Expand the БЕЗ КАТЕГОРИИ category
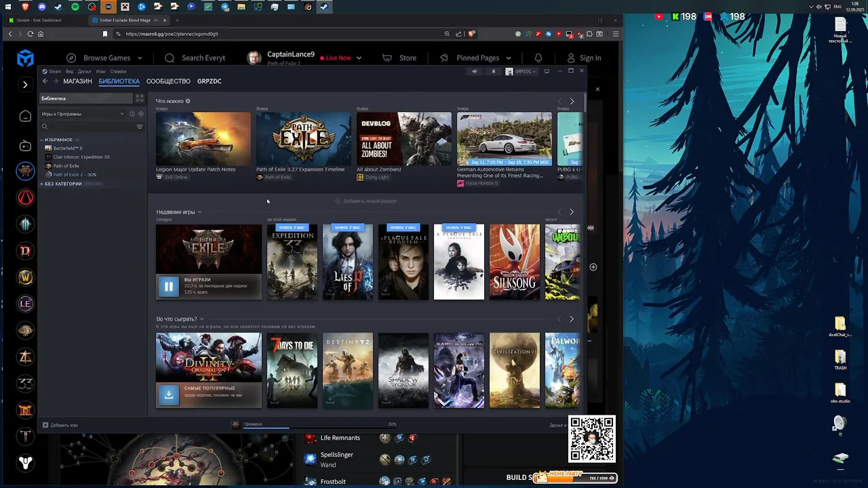This screenshot has width=868, height=488. [x=42, y=184]
